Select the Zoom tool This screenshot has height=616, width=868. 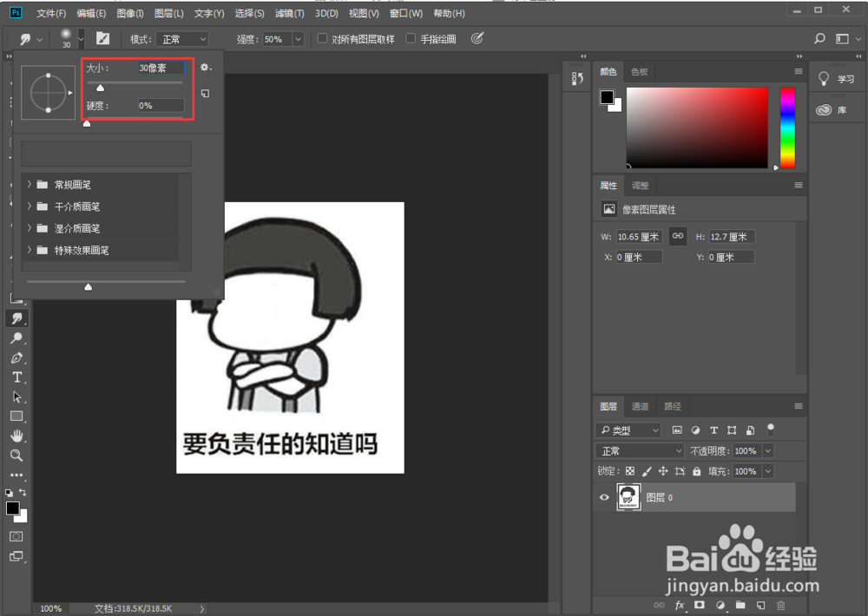16,455
